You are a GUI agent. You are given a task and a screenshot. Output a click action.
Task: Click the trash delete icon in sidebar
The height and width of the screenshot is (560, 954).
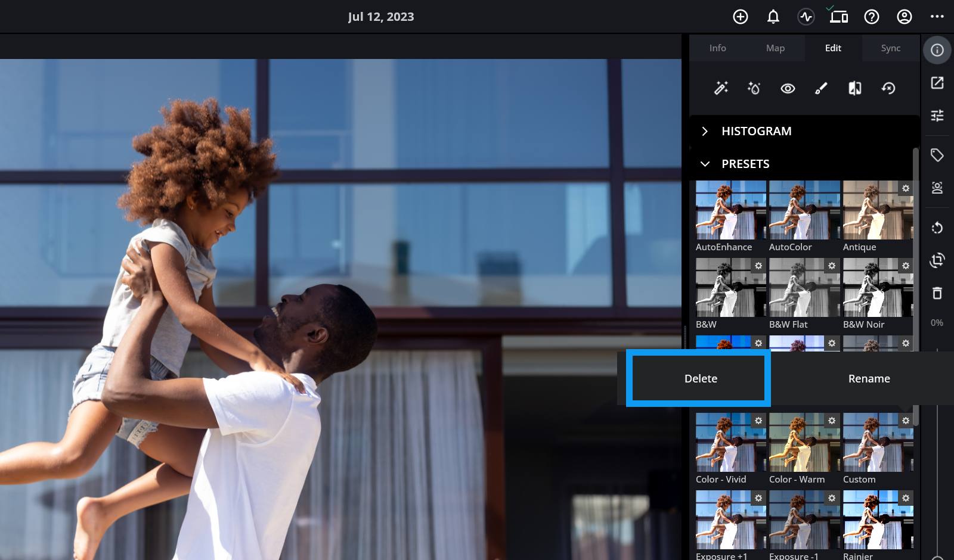(x=937, y=293)
